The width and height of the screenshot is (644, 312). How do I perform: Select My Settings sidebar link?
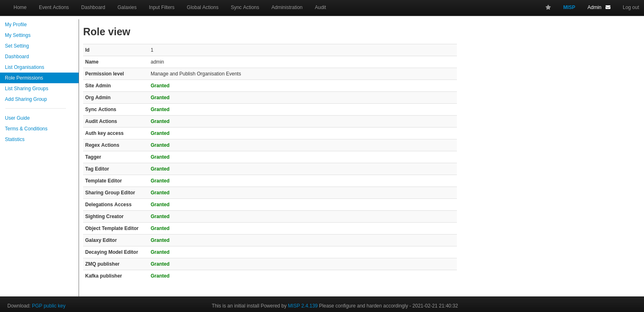[18, 35]
